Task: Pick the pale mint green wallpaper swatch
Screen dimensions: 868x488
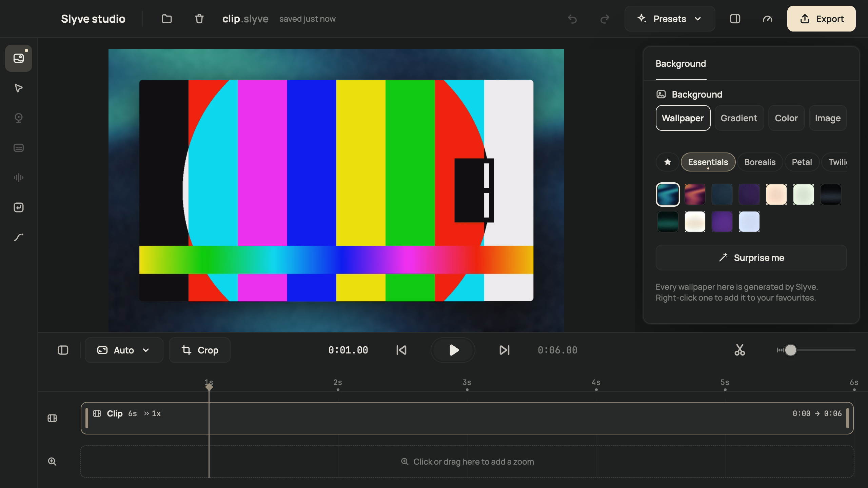Action: coord(803,195)
